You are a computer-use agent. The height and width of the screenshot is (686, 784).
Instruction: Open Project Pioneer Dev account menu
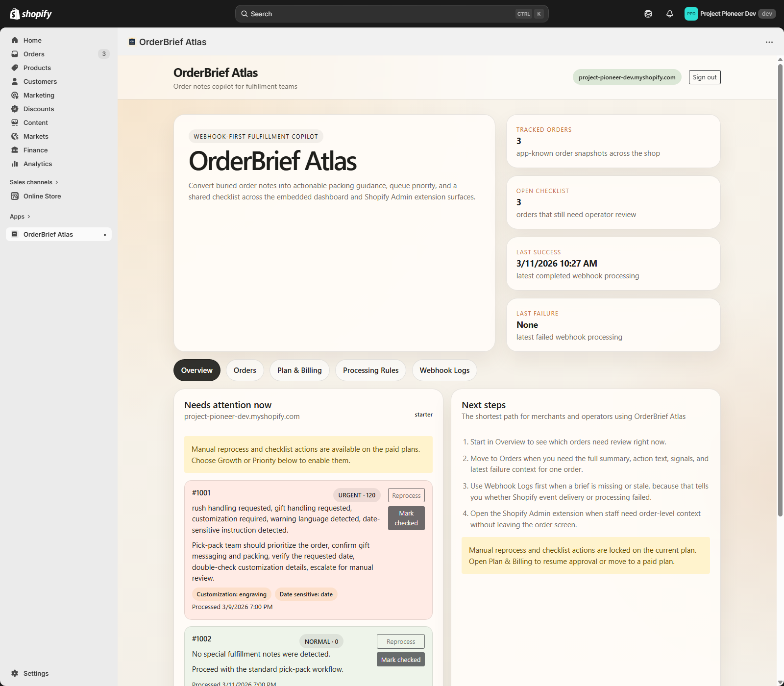tap(730, 14)
